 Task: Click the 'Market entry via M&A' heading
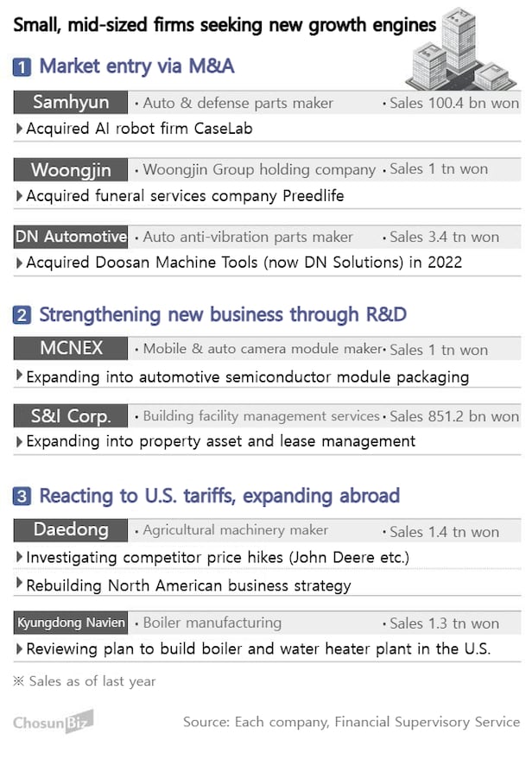point(136,66)
